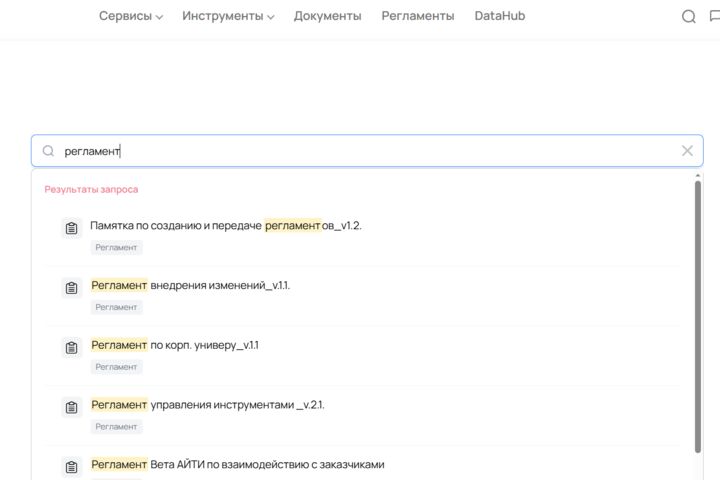
Task: Focus the search input containing регламент
Action: 367,151
